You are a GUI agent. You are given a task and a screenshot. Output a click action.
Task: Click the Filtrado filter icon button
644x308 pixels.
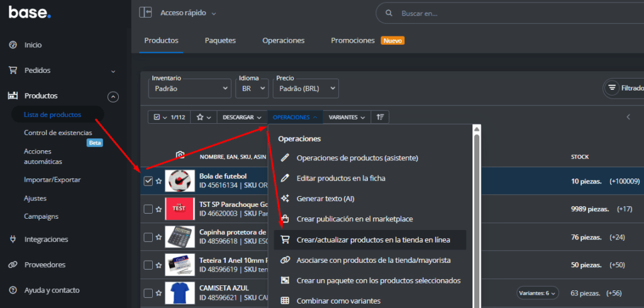[611, 89]
